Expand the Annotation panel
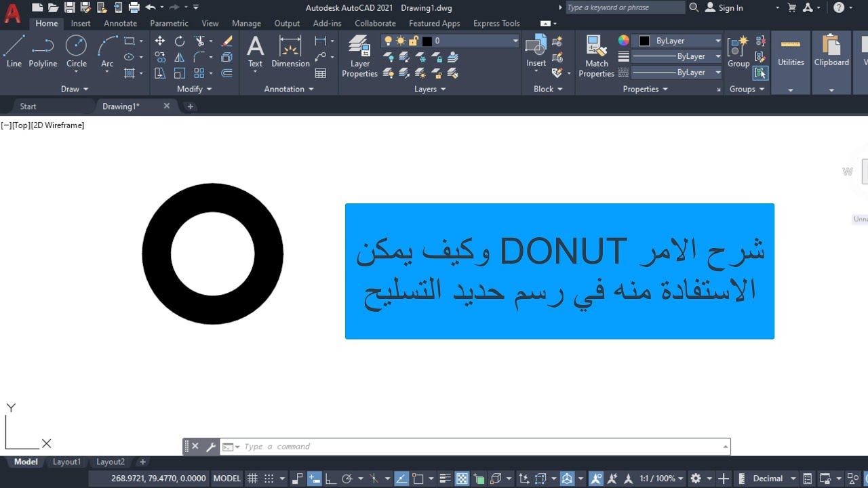Viewport: 868px width, 488px height. tap(289, 89)
